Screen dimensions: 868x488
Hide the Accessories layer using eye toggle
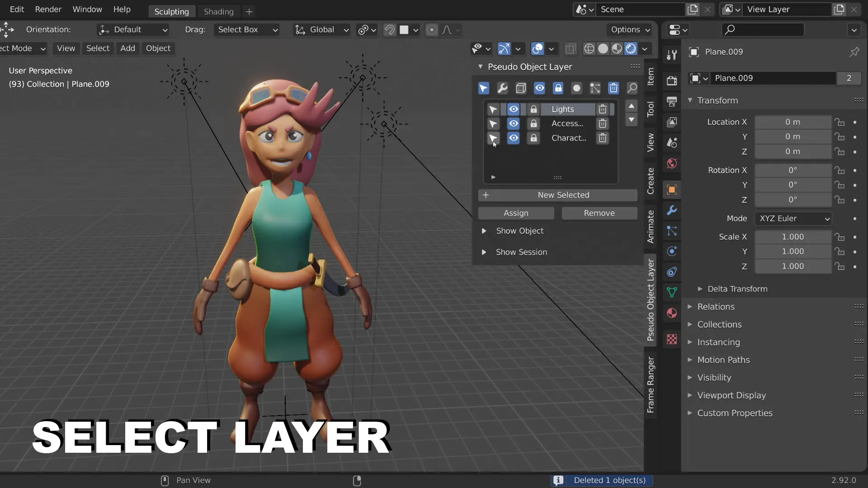514,123
